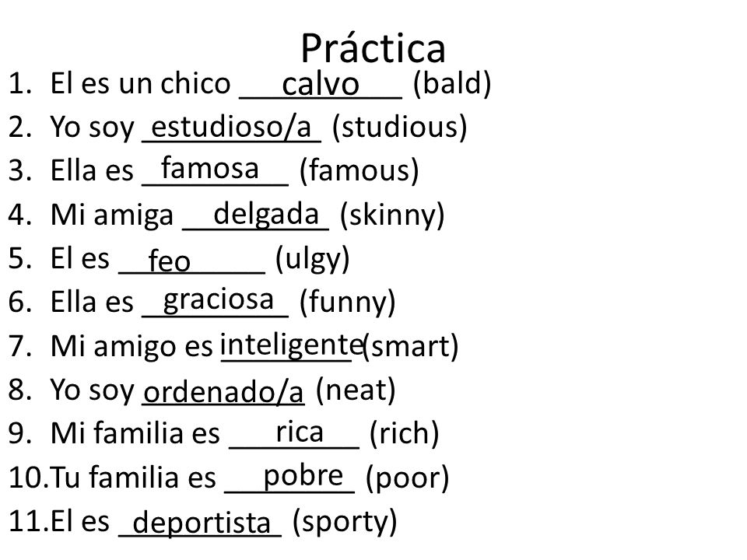Select the answer pobre
This screenshot has width=747, height=560.
pos(303,476)
